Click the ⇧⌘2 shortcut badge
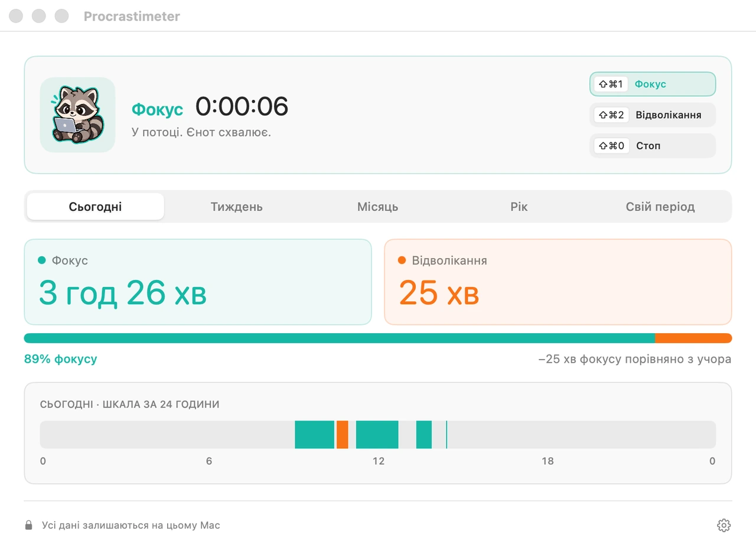 pos(611,115)
